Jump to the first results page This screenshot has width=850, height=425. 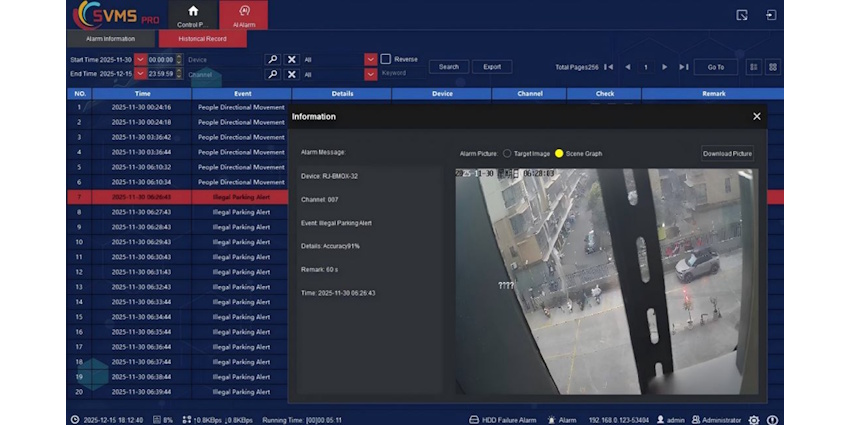click(608, 67)
